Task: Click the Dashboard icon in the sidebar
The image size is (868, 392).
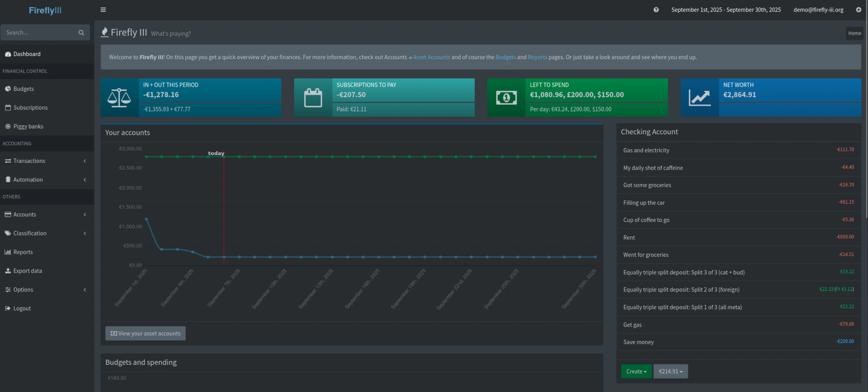Action: pos(8,54)
